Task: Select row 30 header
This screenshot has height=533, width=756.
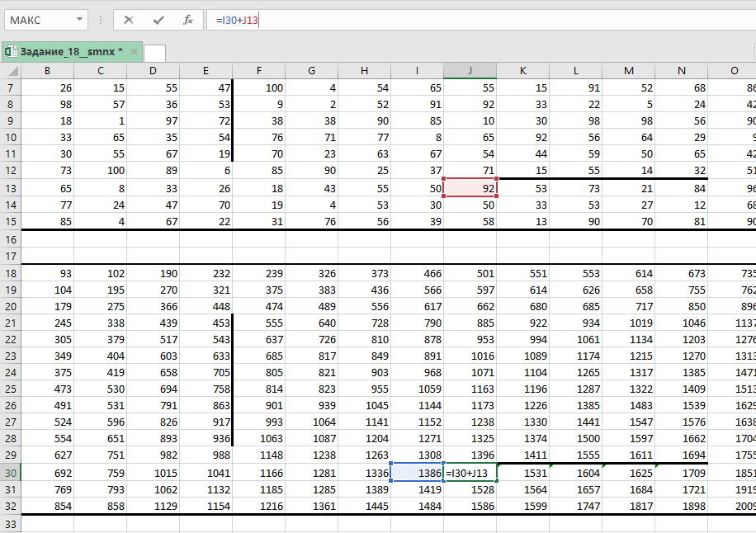Action: pos(10,473)
